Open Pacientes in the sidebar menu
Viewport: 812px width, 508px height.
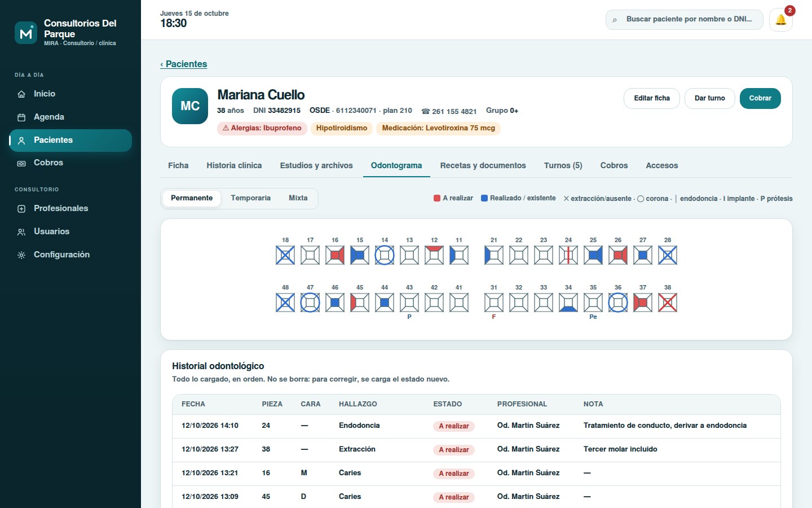coord(70,141)
